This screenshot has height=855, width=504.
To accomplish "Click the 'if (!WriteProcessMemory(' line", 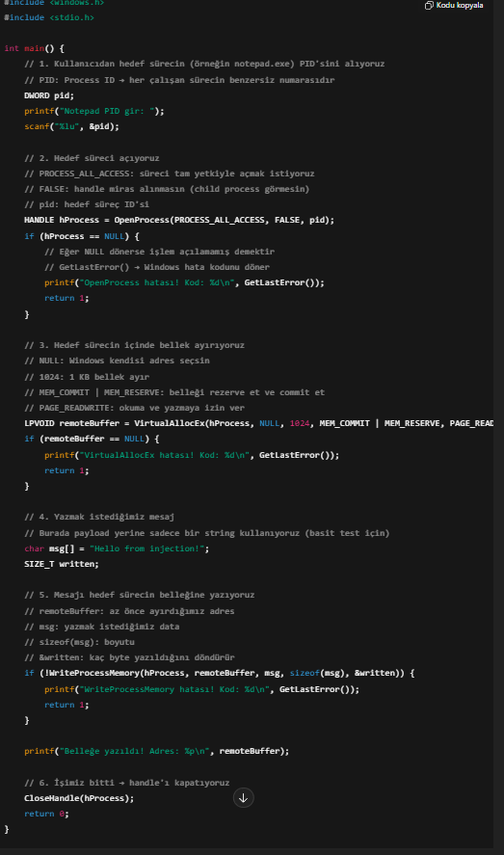I will click(x=219, y=673).
